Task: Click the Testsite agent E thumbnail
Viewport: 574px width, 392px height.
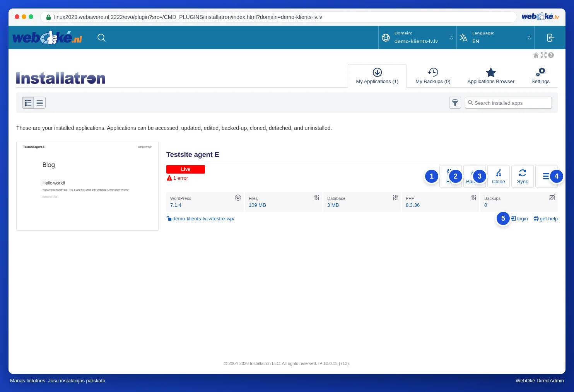Action: coord(87,186)
